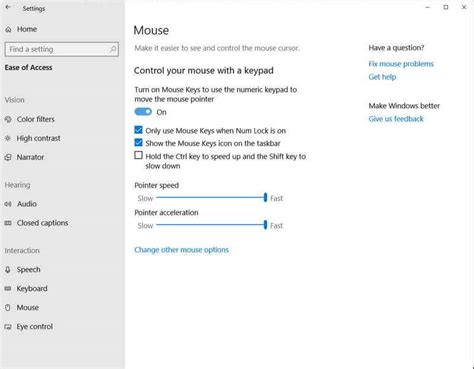Click the search magnifier icon

click(x=113, y=49)
